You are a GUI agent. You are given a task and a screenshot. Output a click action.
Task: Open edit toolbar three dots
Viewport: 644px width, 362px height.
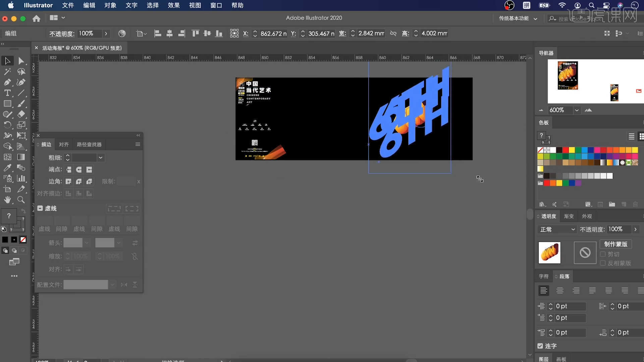click(x=14, y=276)
